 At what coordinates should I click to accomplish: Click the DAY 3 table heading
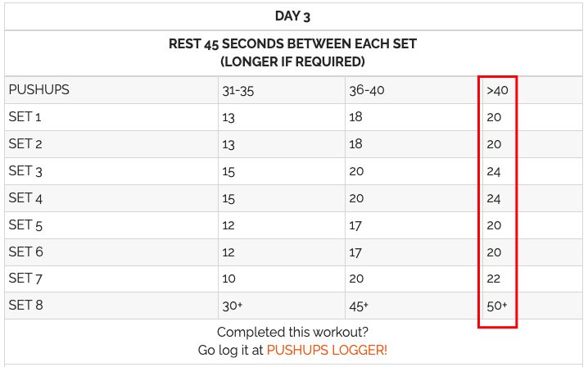click(292, 16)
